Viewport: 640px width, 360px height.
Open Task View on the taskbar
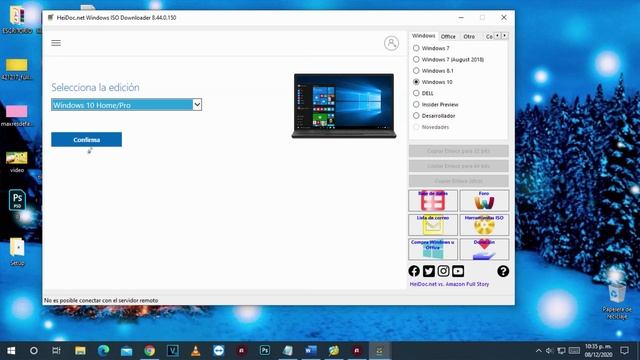coord(56,351)
